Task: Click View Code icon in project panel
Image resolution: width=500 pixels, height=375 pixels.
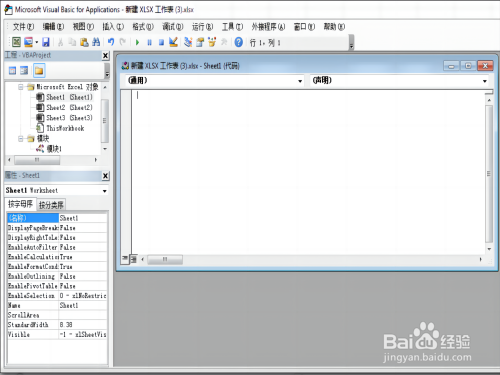Action: click(12, 70)
